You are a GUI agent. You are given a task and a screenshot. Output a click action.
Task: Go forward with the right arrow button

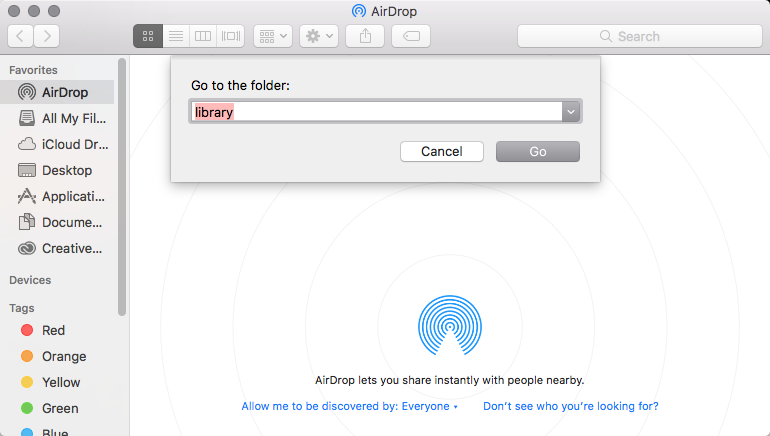click(47, 36)
